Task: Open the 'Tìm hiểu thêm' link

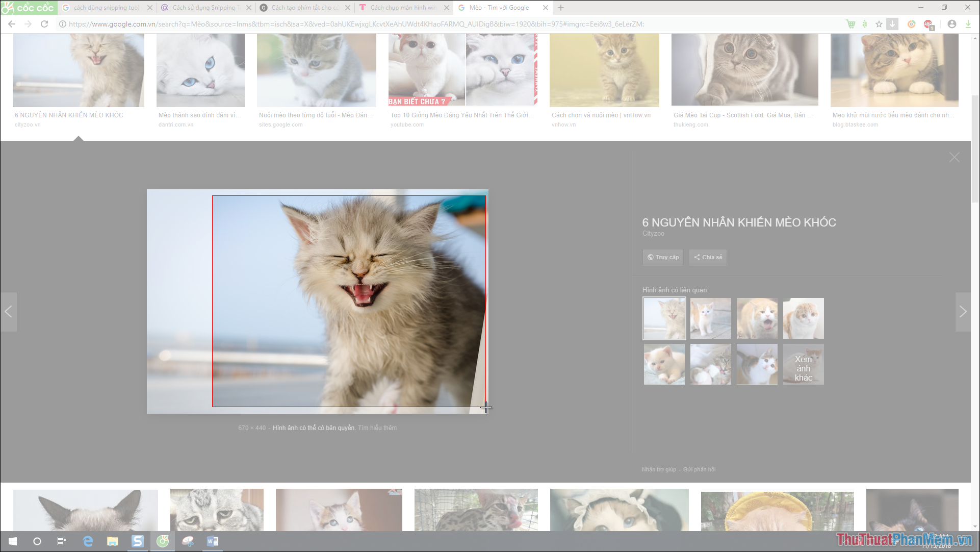Action: pyautogui.click(x=377, y=428)
